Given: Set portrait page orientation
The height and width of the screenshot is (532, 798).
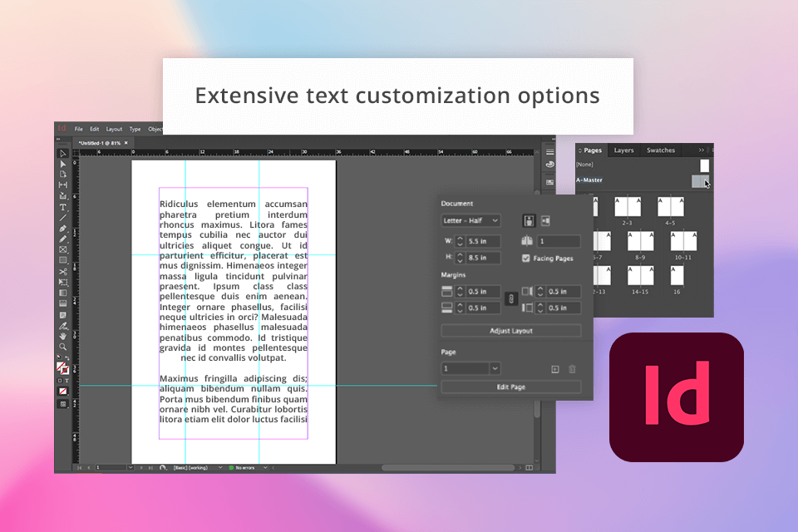Looking at the screenshot, I should (529, 220).
